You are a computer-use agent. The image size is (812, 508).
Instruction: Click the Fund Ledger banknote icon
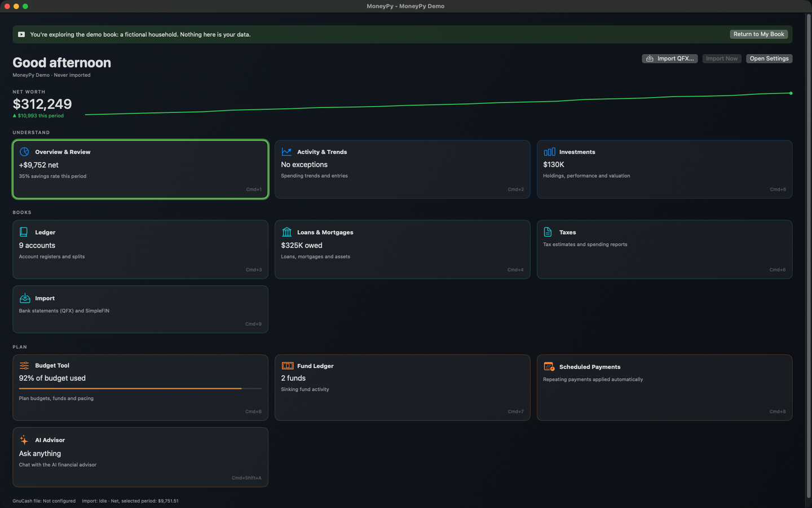[288, 366]
